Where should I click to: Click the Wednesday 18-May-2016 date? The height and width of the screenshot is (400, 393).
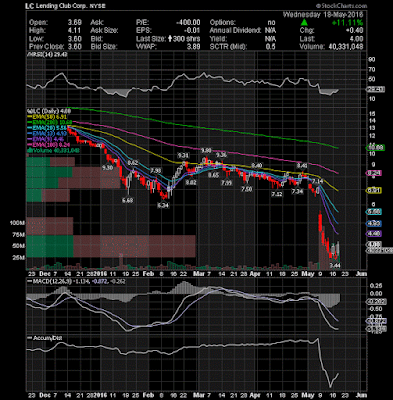point(323,14)
